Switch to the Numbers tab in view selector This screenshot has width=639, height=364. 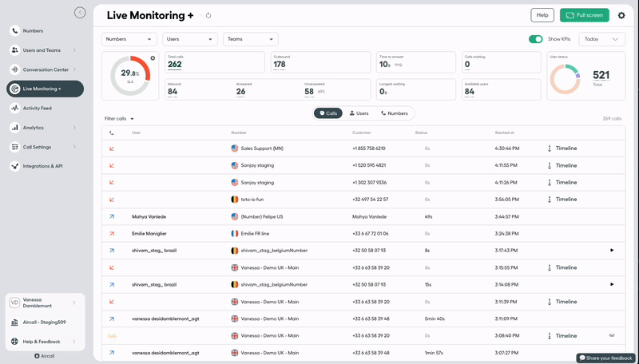(395, 113)
